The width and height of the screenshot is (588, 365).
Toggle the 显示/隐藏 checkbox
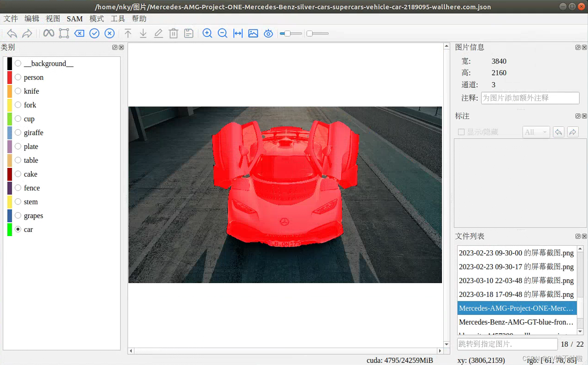pyautogui.click(x=461, y=132)
